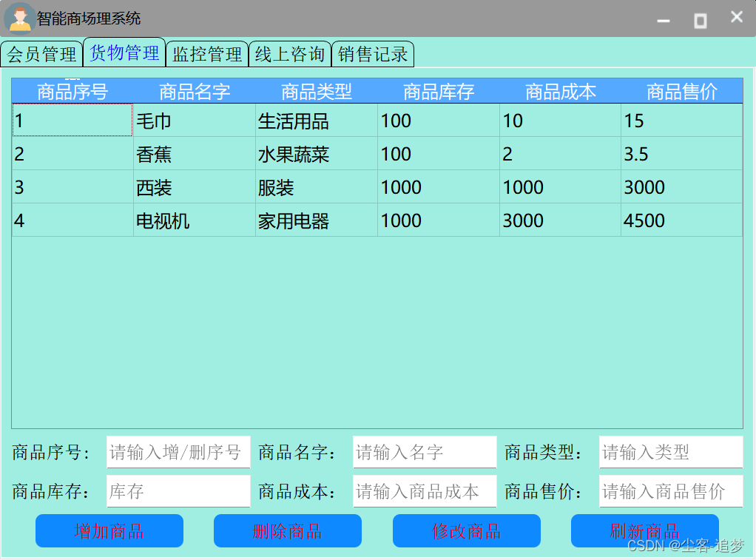The image size is (756, 560).
Task: Maximize the 智能商场理系统 window
Action: pos(700,21)
